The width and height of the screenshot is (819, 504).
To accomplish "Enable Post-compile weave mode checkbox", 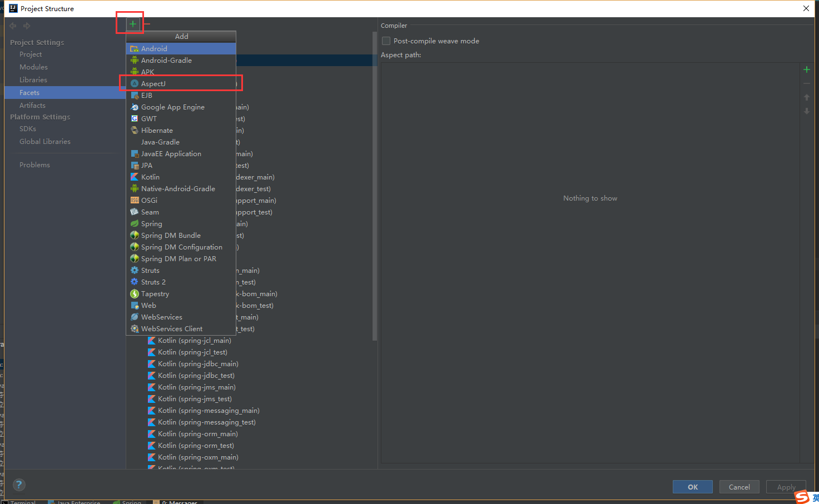I will tap(386, 41).
